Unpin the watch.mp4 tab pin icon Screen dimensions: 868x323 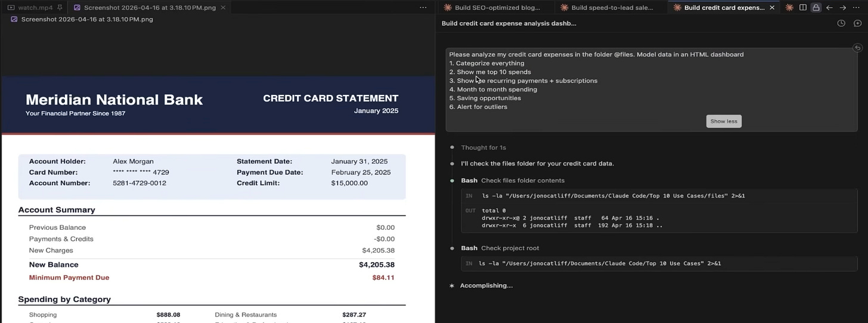pos(60,8)
